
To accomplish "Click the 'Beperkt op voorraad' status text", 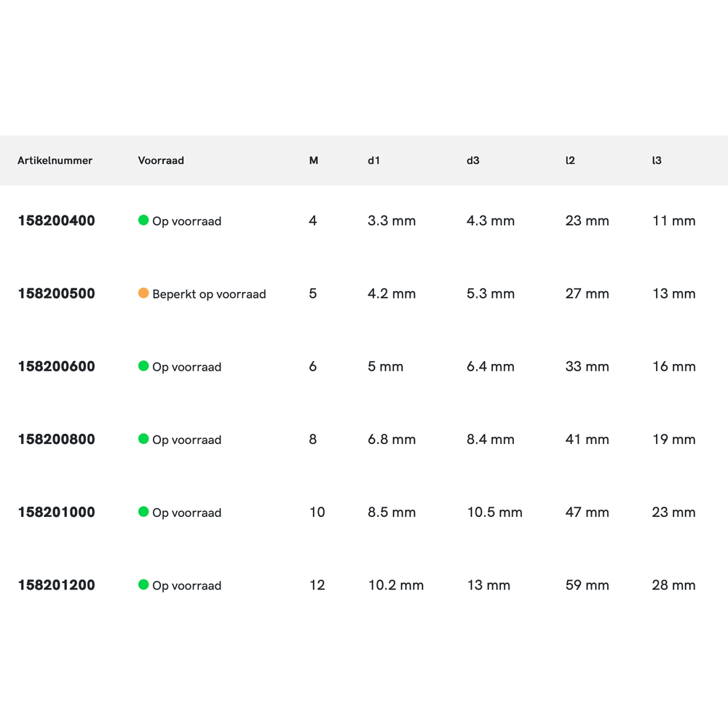I will 209,294.
